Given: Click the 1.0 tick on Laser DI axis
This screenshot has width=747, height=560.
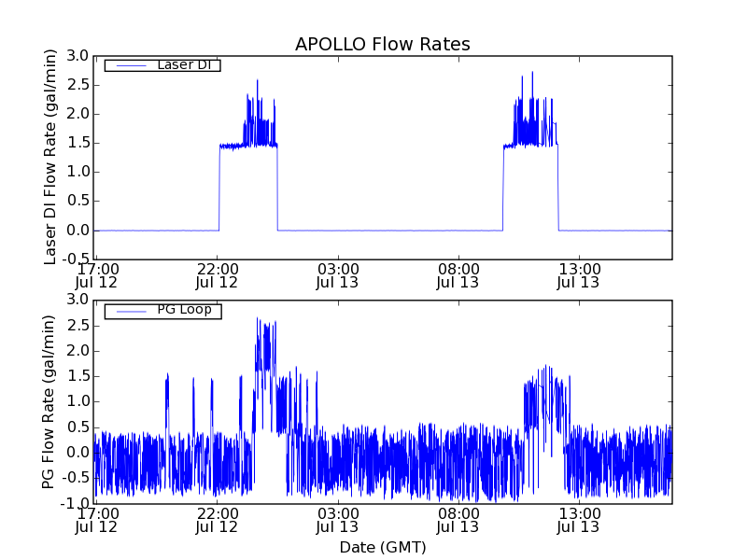Looking at the screenshot, I should click(x=78, y=172).
